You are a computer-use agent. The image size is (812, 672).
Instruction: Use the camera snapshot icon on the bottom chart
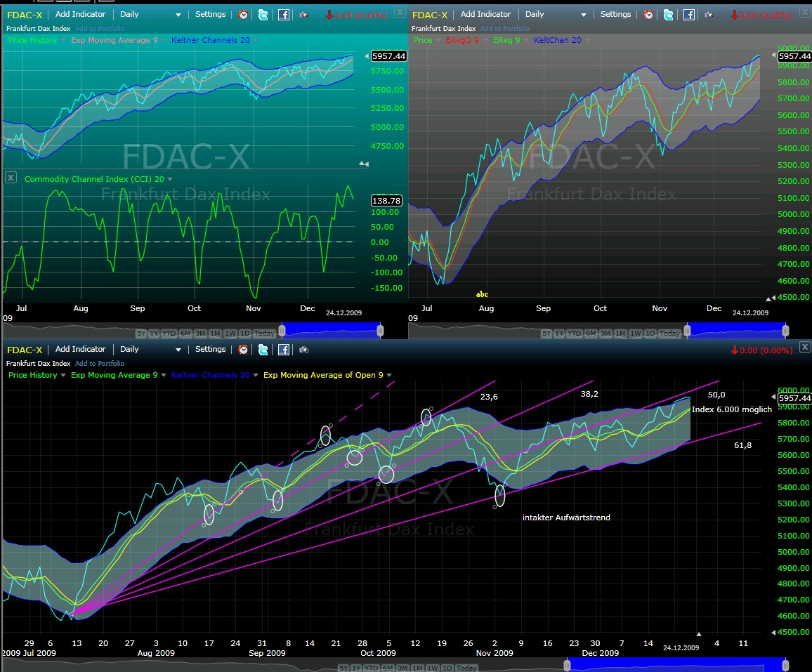coord(303,349)
